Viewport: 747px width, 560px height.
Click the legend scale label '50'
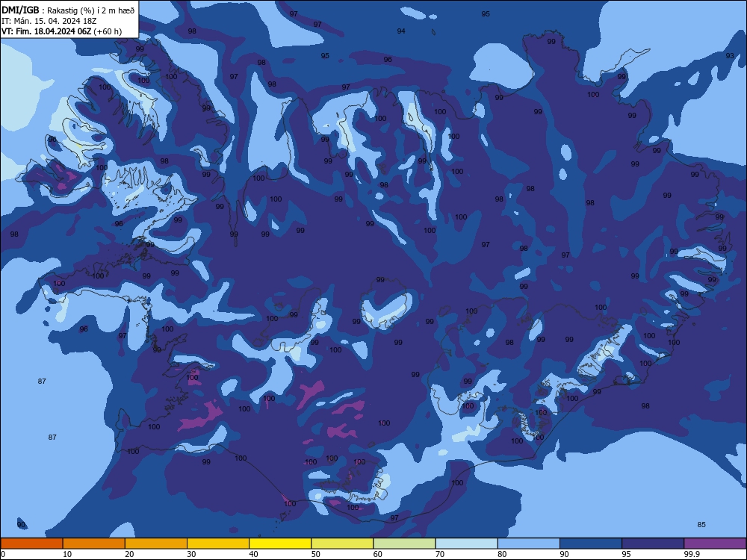coord(315,554)
